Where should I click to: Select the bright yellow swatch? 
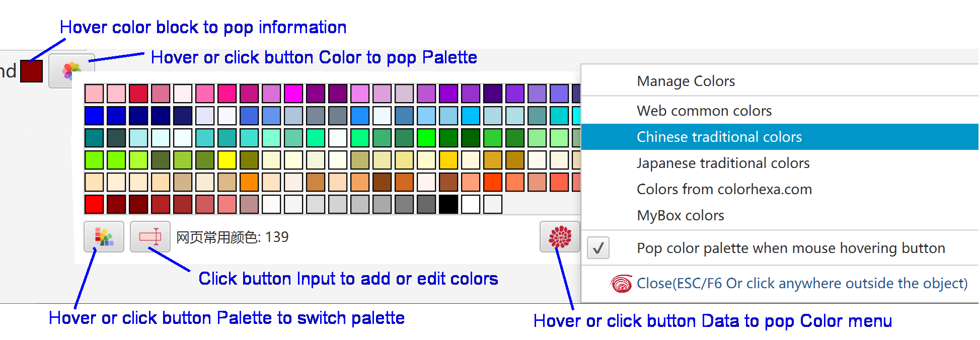point(227,160)
